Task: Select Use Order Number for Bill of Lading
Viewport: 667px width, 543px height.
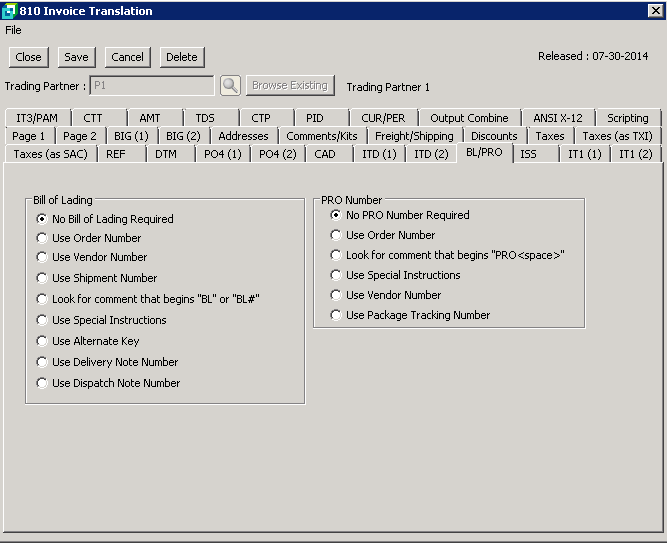Action: [42, 238]
